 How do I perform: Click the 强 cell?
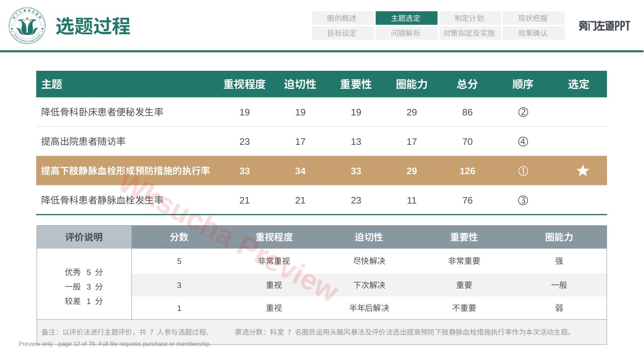click(x=559, y=261)
